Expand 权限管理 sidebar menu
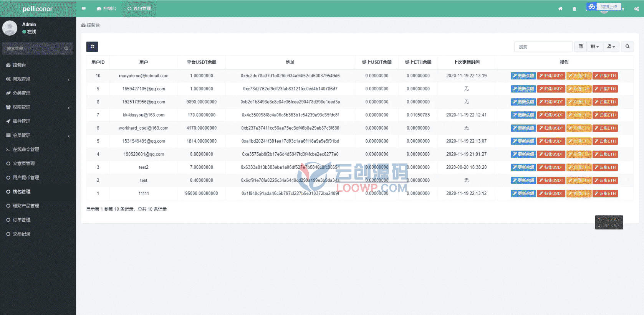Viewport: 644px width, 315px height. [x=38, y=107]
